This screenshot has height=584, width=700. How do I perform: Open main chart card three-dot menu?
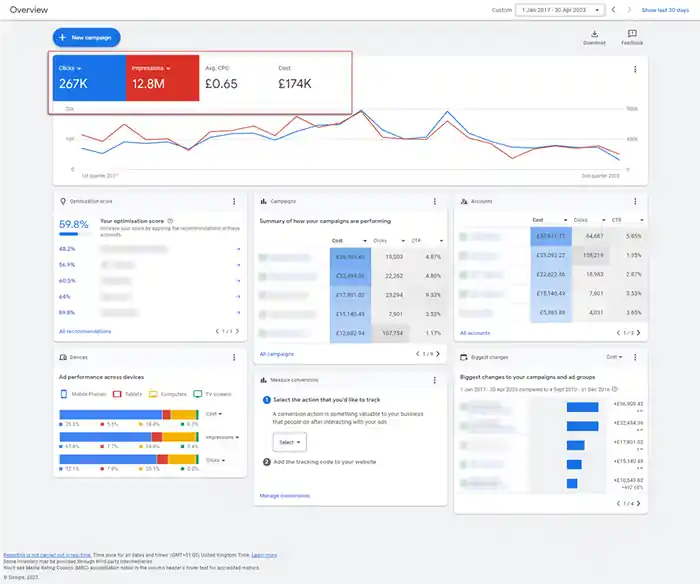635,69
